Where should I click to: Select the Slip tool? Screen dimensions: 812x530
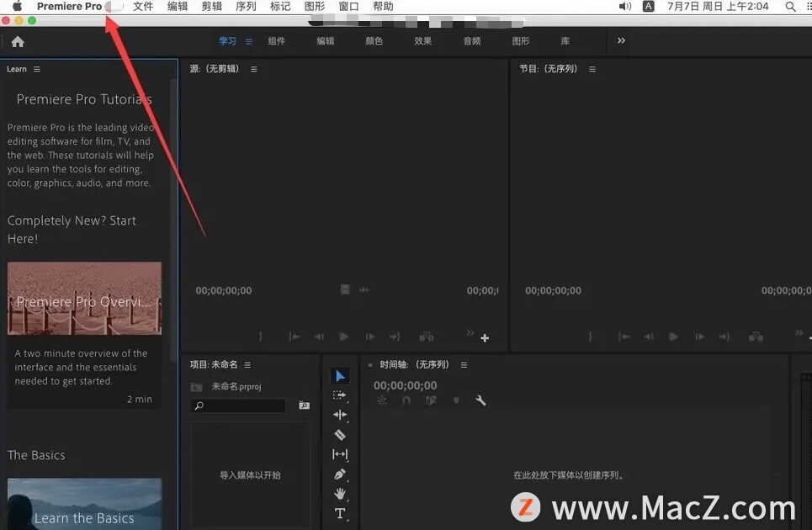(x=340, y=454)
